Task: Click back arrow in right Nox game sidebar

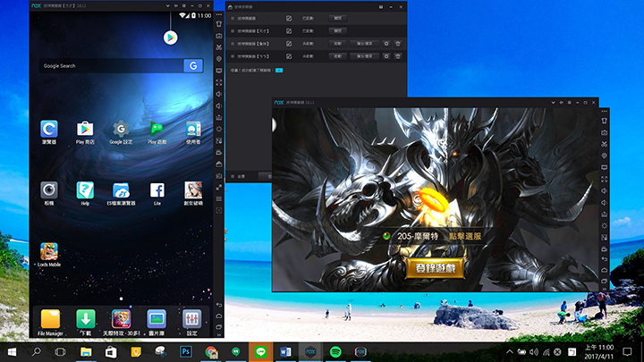Action: (604, 259)
